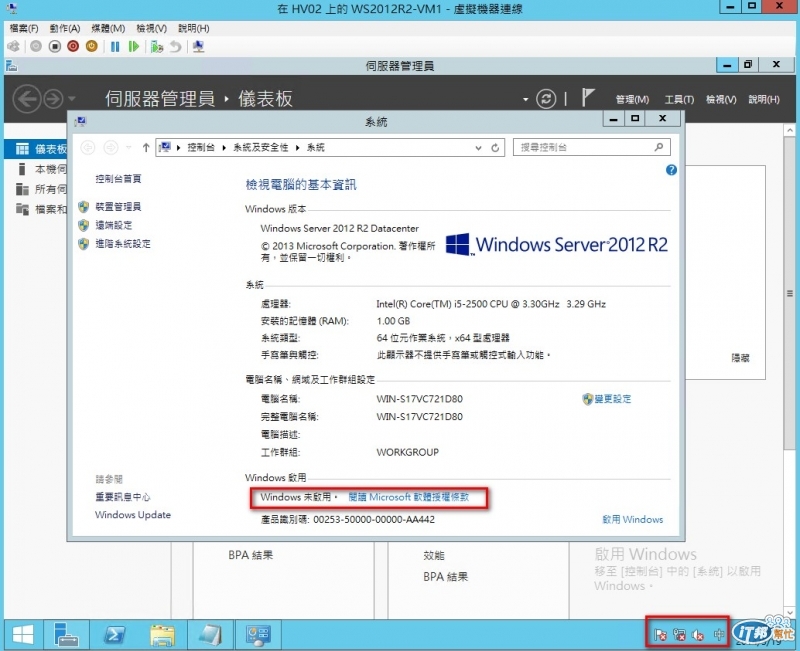Open Server Manager 說明(H) menu
Image resolution: width=800 pixels, height=651 pixels.
coord(764,99)
